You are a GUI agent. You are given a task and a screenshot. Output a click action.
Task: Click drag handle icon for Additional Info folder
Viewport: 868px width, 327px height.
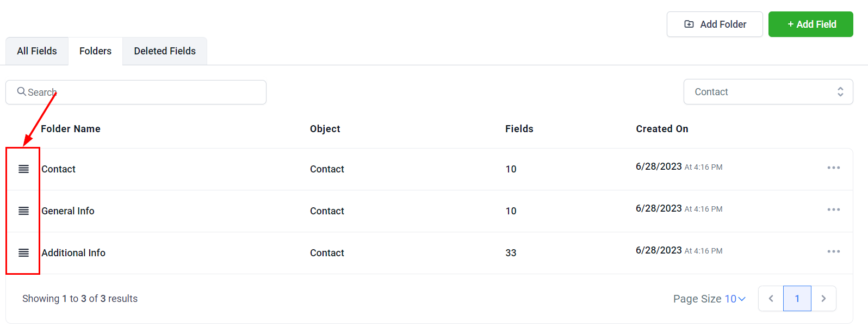pos(23,253)
